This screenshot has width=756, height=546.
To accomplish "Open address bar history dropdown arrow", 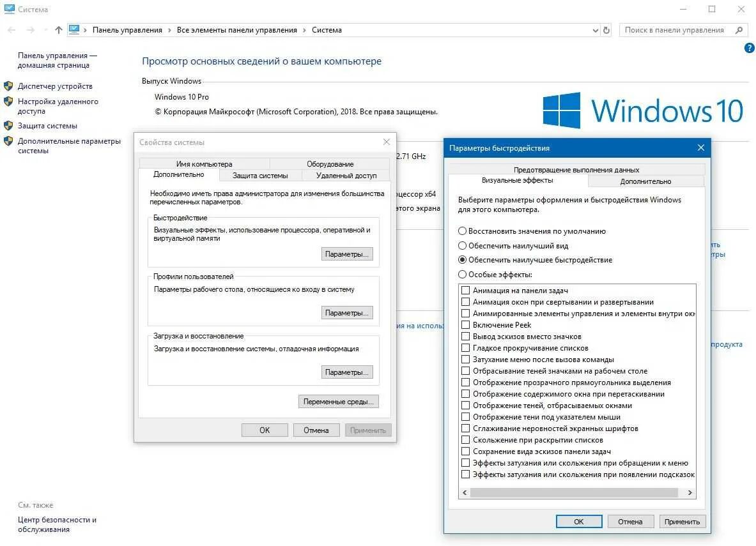I will tap(596, 30).
